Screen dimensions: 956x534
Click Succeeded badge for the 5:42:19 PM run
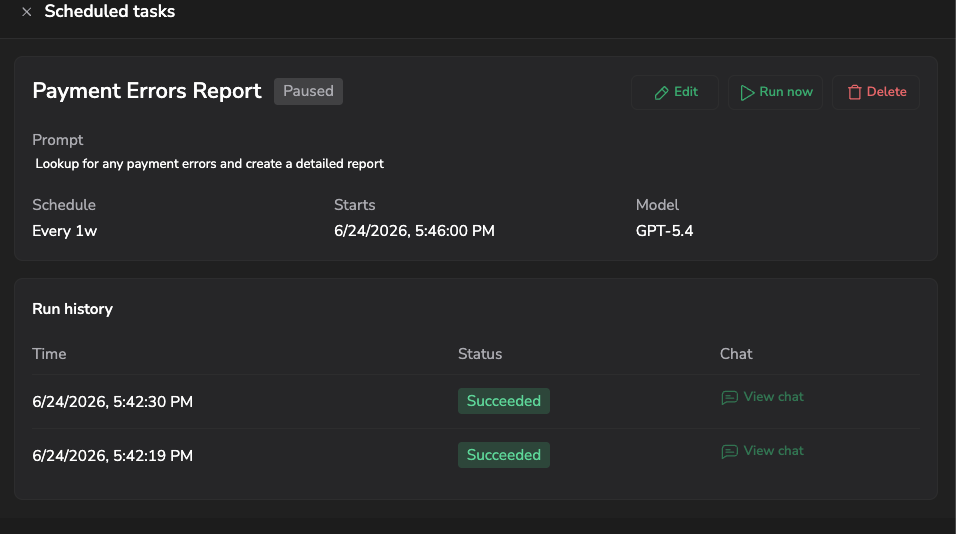click(504, 455)
